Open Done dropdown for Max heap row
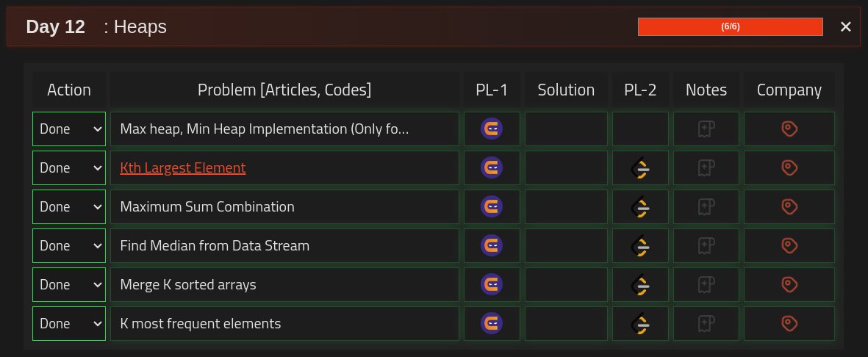The height and width of the screenshot is (357, 868). click(x=69, y=129)
